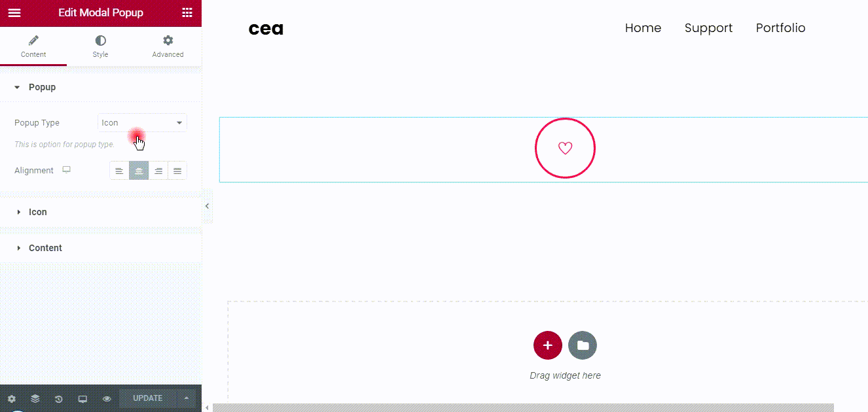Open the widgets grid panel icon
This screenshot has height=412, width=868.
point(187,12)
